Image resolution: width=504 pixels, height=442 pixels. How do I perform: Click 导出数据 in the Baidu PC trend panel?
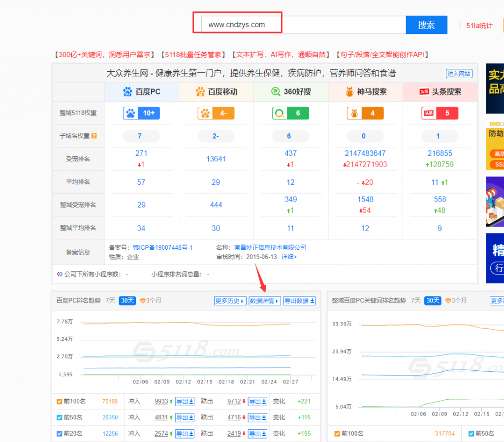(x=299, y=301)
